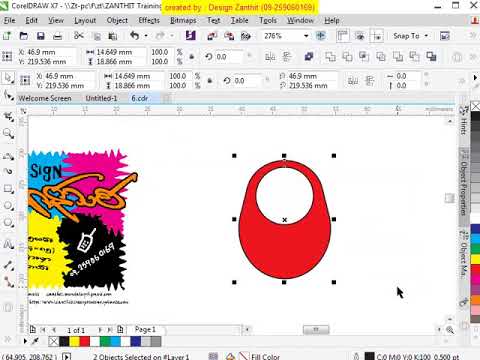Add page after via end page icon
Screen dimensions: 480x360
coord(120,330)
